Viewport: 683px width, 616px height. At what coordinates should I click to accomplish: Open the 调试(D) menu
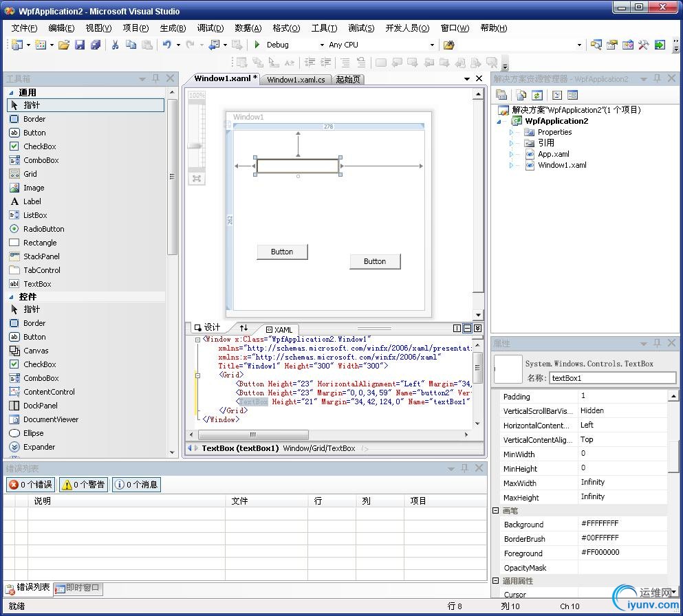point(210,28)
